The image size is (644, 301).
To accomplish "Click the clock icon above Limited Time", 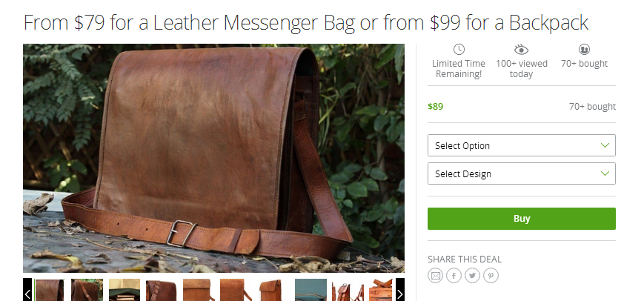I will (x=459, y=50).
